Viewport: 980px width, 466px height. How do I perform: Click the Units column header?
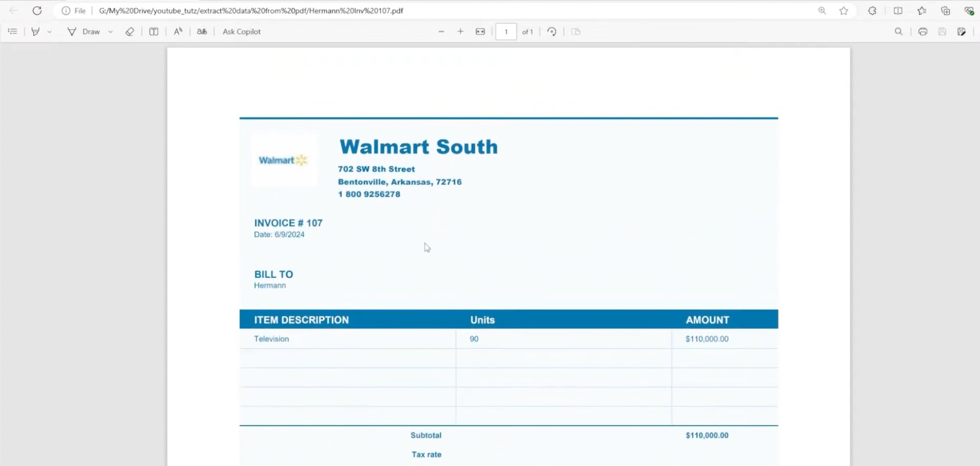[483, 320]
